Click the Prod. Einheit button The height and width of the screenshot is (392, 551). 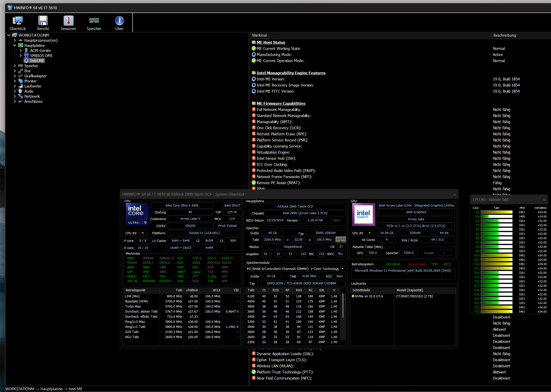tap(228, 226)
